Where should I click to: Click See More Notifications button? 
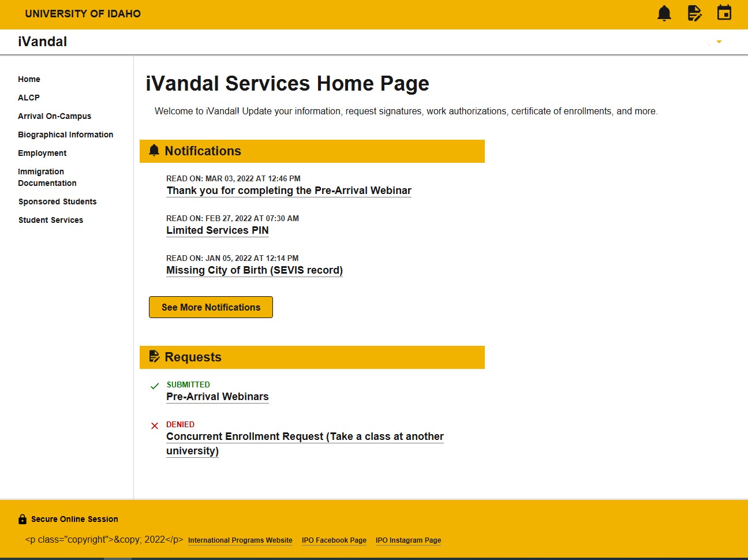211,307
